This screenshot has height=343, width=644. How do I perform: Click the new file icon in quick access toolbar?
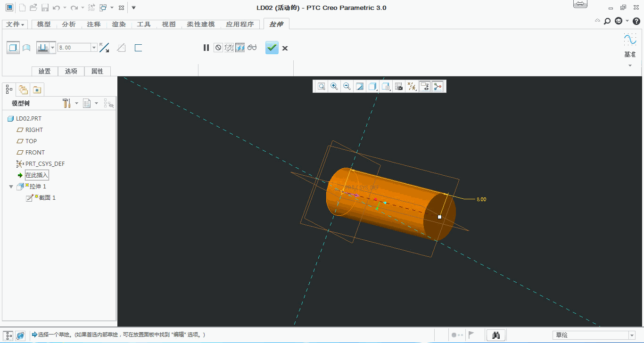pos(22,8)
